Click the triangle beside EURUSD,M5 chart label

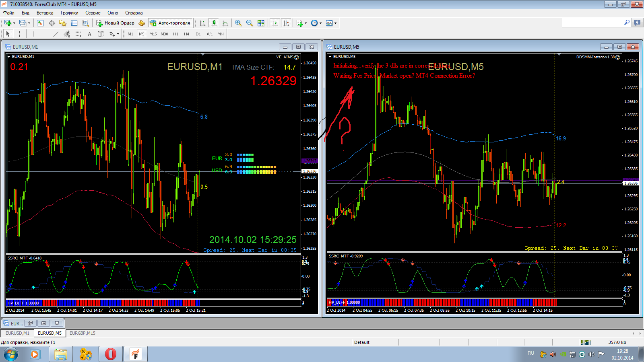click(330, 57)
